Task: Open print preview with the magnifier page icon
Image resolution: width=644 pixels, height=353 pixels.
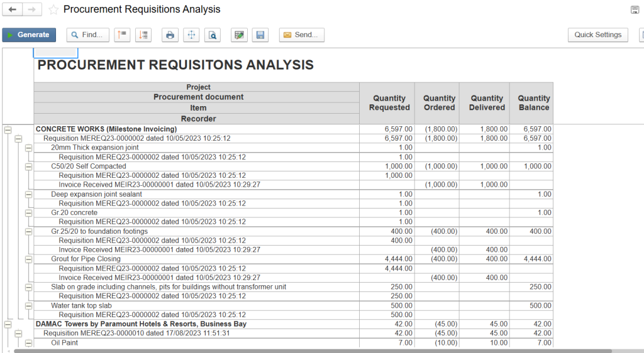Action: [x=213, y=35]
